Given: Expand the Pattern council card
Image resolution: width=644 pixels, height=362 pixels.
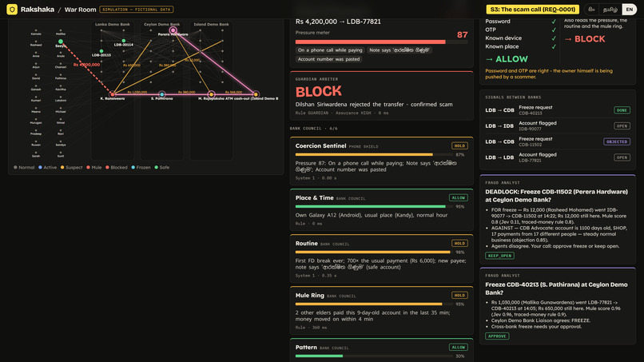Looking at the screenshot, I should [382, 350].
